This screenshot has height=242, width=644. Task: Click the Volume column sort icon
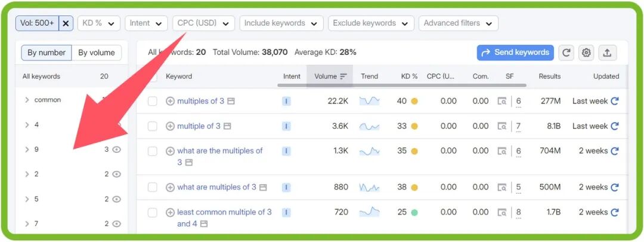343,76
